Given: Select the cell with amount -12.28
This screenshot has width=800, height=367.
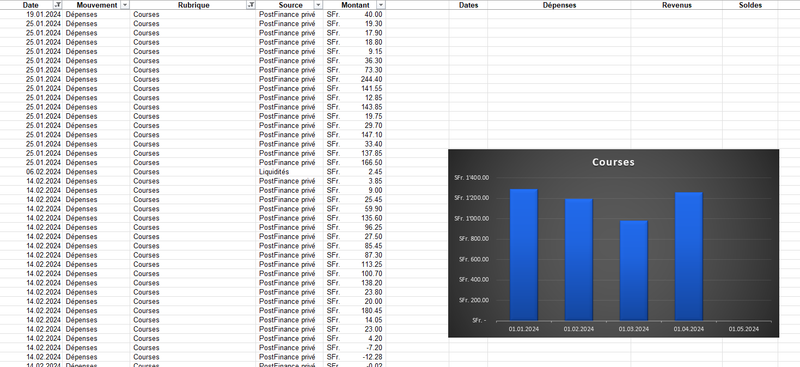Looking at the screenshot, I should coord(355,357).
